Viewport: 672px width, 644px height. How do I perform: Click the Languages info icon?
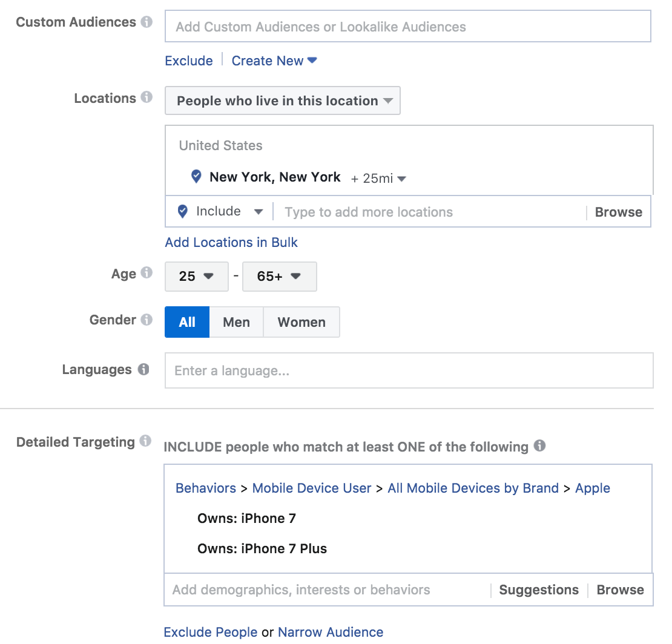pyautogui.click(x=143, y=369)
